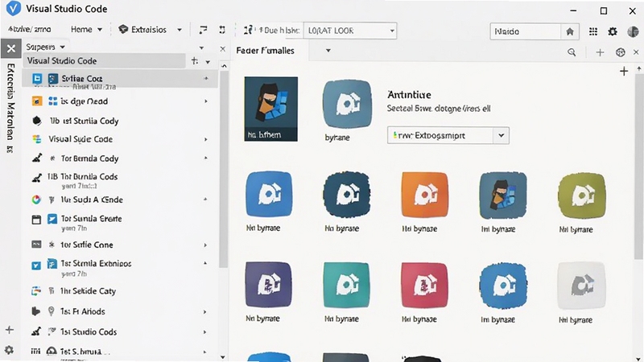The image size is (644, 362).
Task: Open the blue extension tile in first row
Action: point(269,194)
